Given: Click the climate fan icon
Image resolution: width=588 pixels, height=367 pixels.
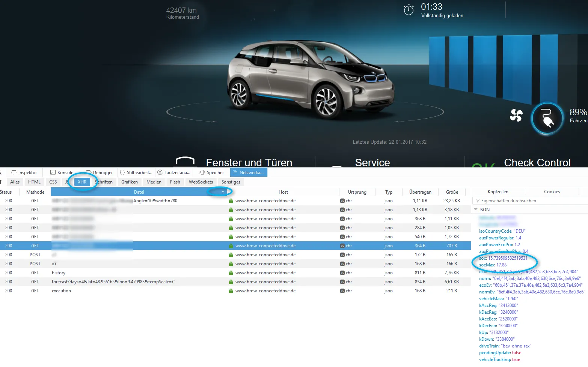Looking at the screenshot, I should (x=516, y=115).
